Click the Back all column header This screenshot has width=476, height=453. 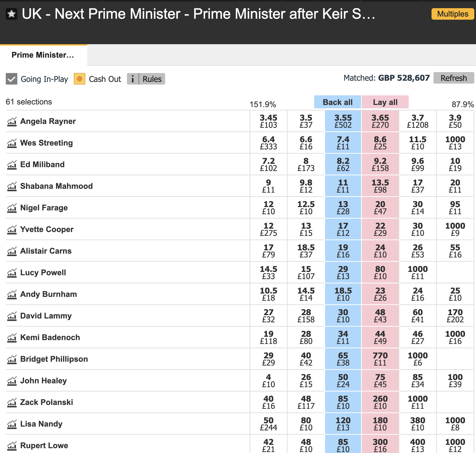(x=337, y=102)
